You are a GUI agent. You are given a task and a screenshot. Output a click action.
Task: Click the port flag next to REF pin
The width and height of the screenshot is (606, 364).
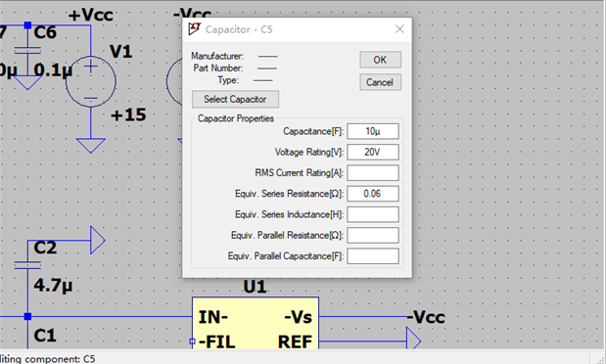(x=413, y=341)
